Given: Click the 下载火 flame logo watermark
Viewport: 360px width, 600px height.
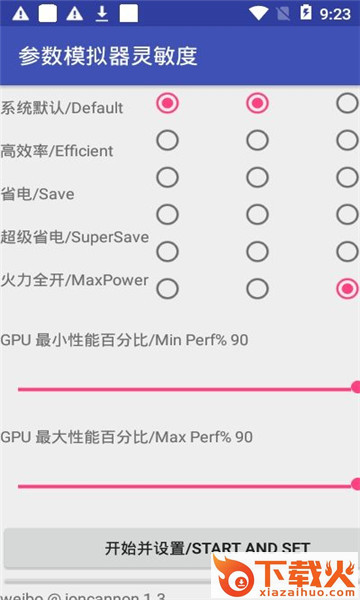Looking at the screenshot, I should (x=284, y=576).
